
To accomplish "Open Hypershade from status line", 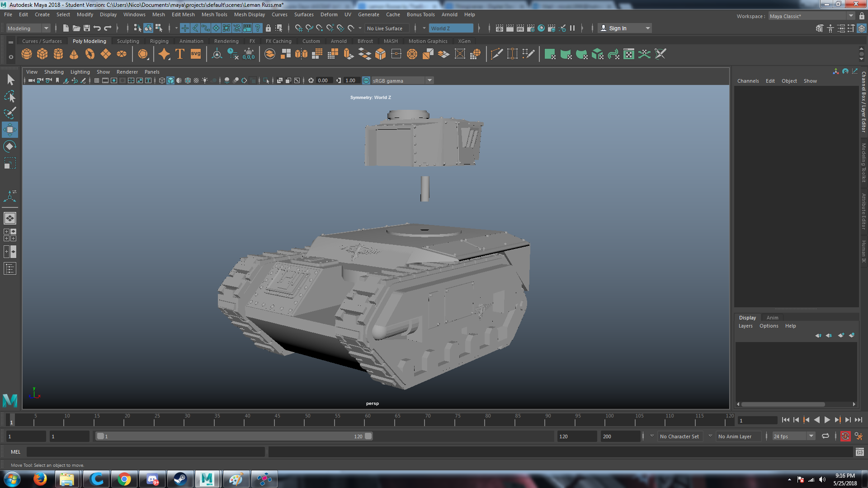I will coord(541,28).
